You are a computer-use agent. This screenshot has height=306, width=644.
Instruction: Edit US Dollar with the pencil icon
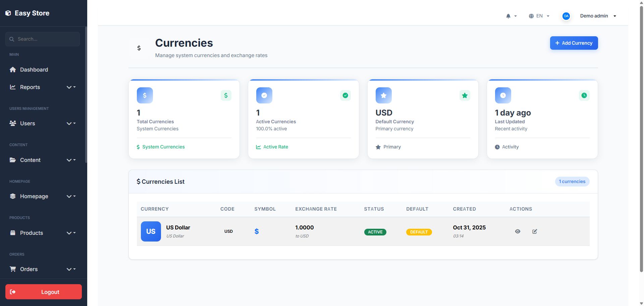coord(535,231)
